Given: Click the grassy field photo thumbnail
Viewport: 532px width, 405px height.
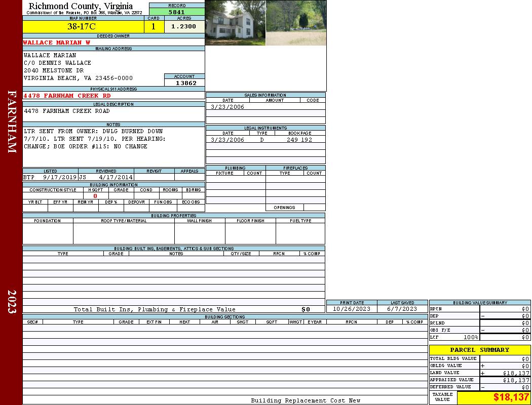Looking at the screenshot, I should 296,23.
